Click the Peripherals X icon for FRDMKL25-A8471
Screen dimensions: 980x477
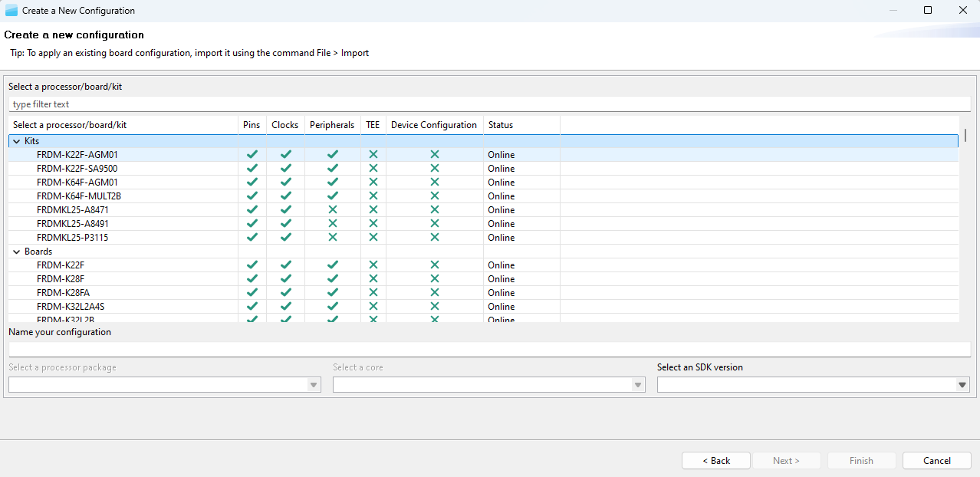pos(332,209)
